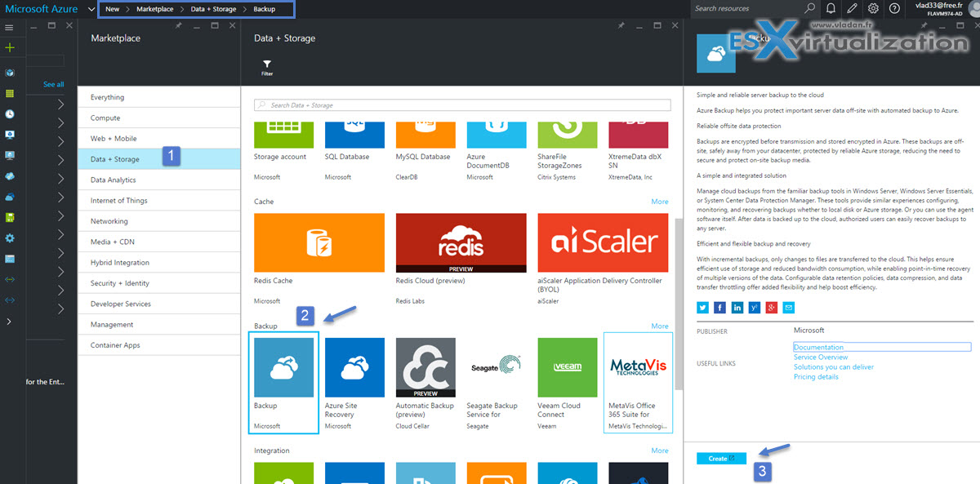
Task: Click the Create button
Action: point(721,459)
